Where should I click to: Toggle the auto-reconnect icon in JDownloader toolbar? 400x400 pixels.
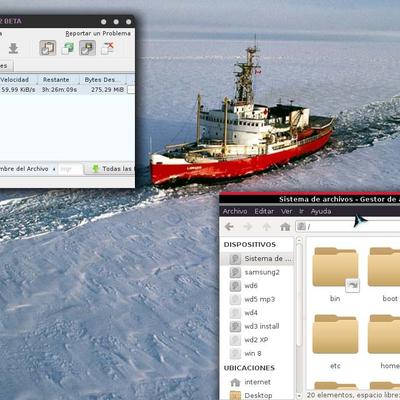click(88, 48)
